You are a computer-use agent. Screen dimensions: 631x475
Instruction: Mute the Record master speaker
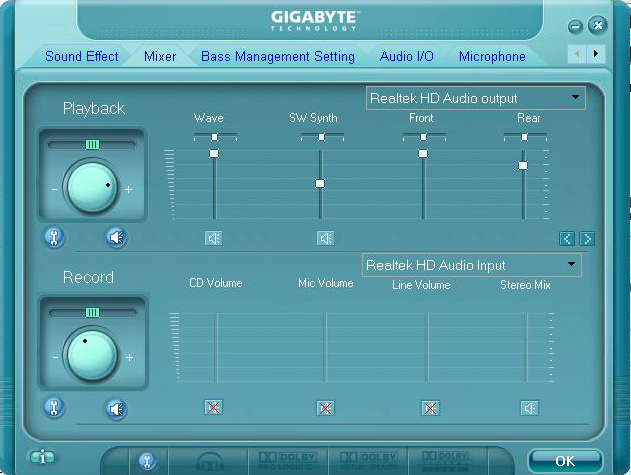click(x=117, y=409)
